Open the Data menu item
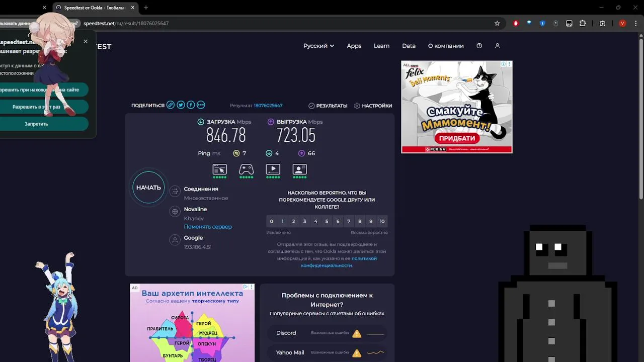644x362 pixels. click(x=409, y=46)
